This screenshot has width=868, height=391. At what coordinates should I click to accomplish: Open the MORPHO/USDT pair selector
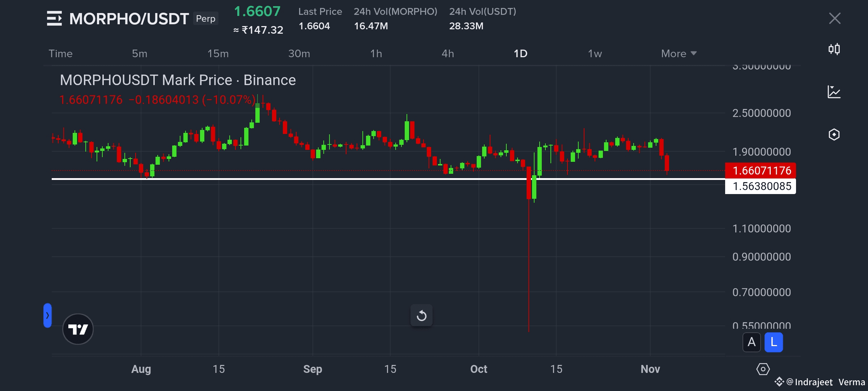point(129,19)
